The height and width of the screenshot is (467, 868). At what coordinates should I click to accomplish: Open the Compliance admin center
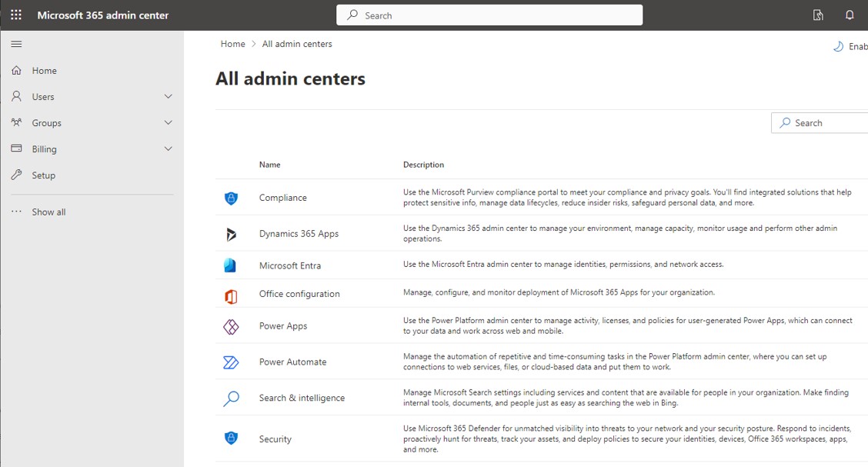(x=283, y=198)
